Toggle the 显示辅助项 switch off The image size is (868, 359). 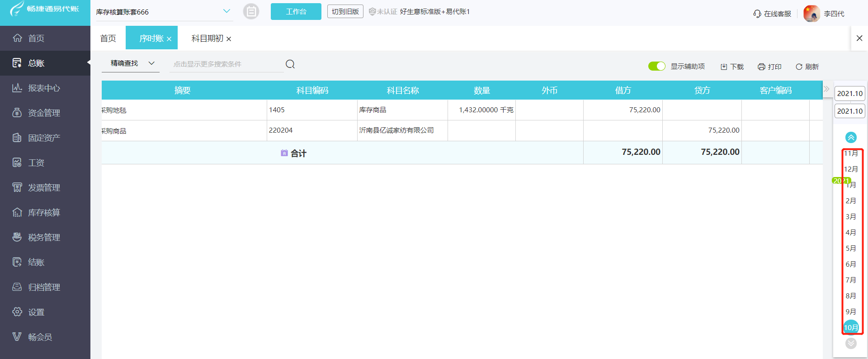[656, 67]
